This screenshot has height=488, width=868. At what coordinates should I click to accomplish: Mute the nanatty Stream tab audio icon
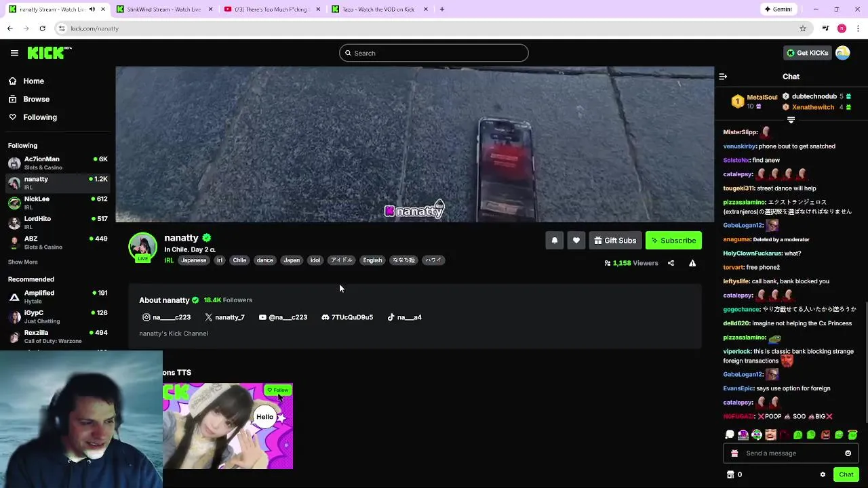tap(92, 9)
